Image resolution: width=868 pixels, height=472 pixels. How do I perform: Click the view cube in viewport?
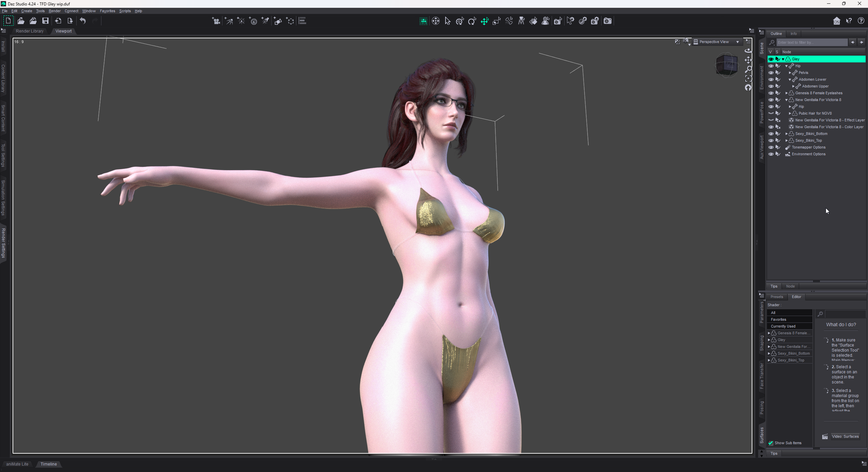(x=726, y=65)
